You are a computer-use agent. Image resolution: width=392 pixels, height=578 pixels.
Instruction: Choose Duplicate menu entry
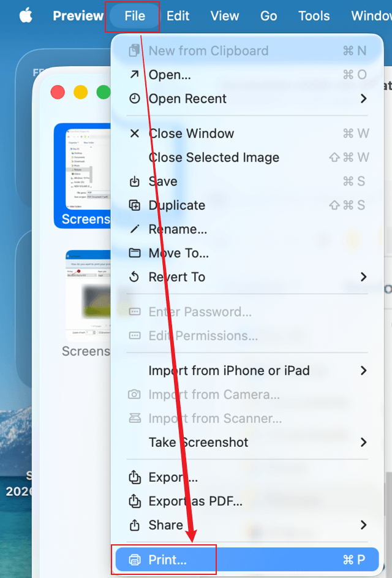247,205
